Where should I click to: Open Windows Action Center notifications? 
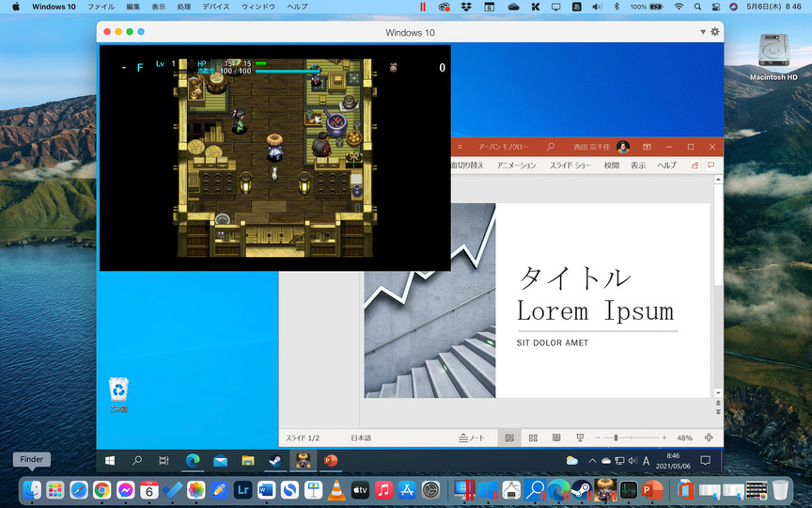click(705, 460)
